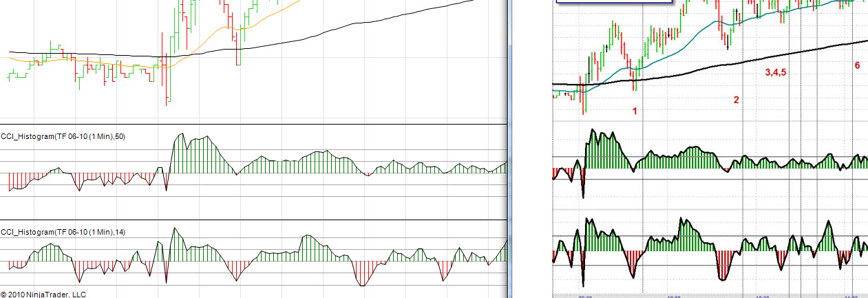Click the tallest peak in the CCI 50 panel
Viewport: 868px width, 298px height.
coord(182,136)
